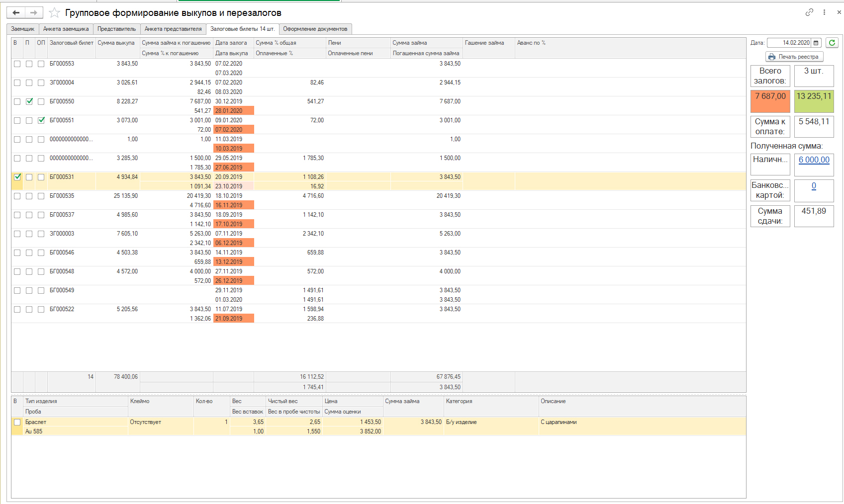Uncheck the В checkbox for БГ000531
This screenshot has width=844, height=504.
coord(17,177)
